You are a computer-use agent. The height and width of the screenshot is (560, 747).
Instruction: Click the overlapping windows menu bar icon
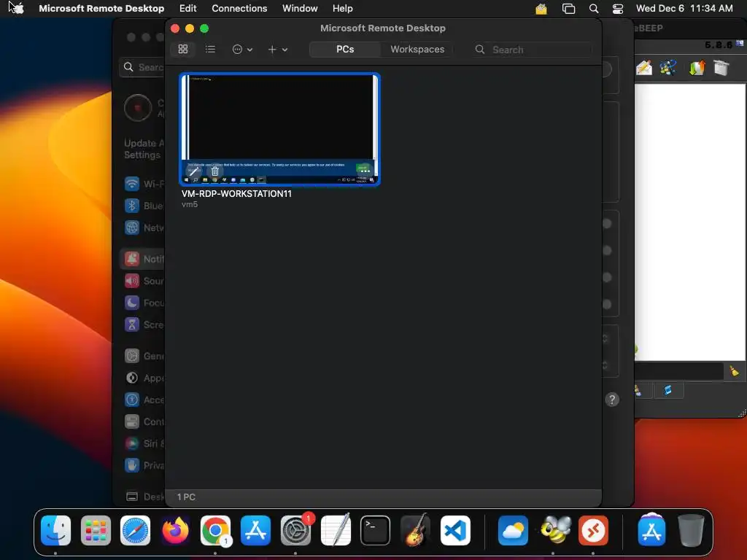pyautogui.click(x=568, y=9)
